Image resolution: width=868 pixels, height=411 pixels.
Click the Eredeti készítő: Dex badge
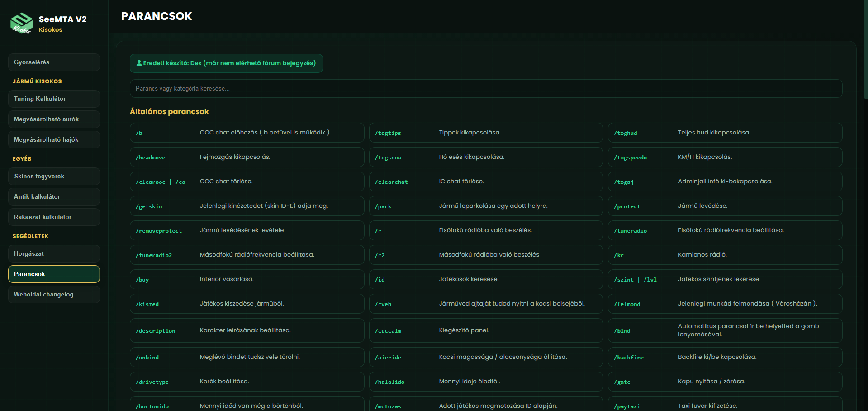(x=226, y=63)
